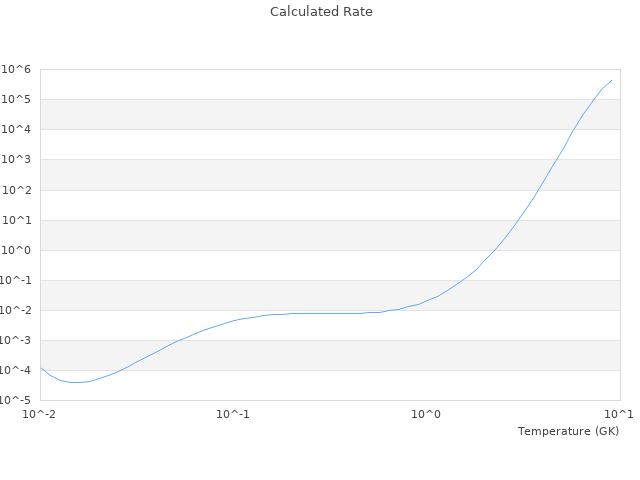Select the 10^2 y-axis tick label
Image resolution: width=640 pixels, height=480 pixels.
coord(16,190)
